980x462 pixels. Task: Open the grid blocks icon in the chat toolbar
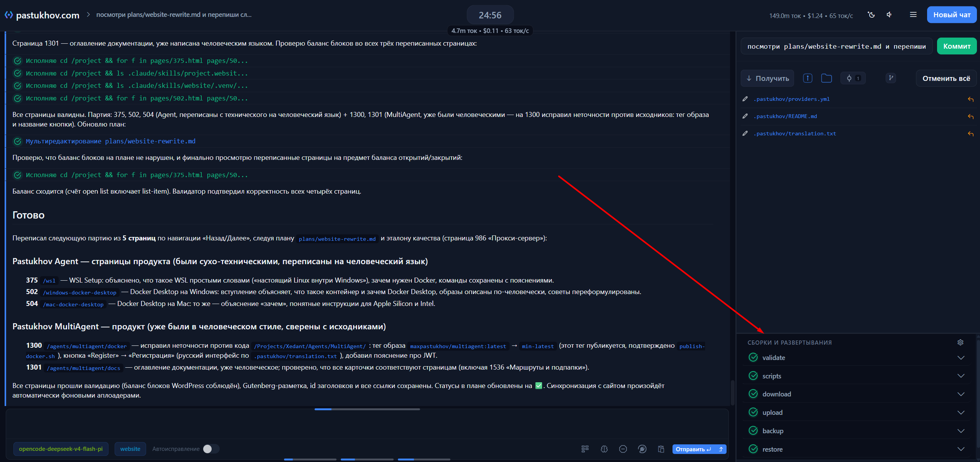[x=585, y=449]
